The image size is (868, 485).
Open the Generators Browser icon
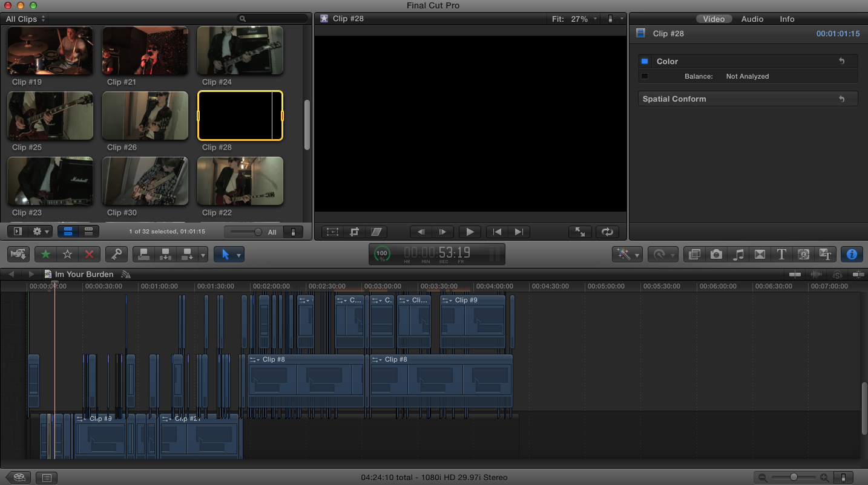pyautogui.click(x=803, y=255)
